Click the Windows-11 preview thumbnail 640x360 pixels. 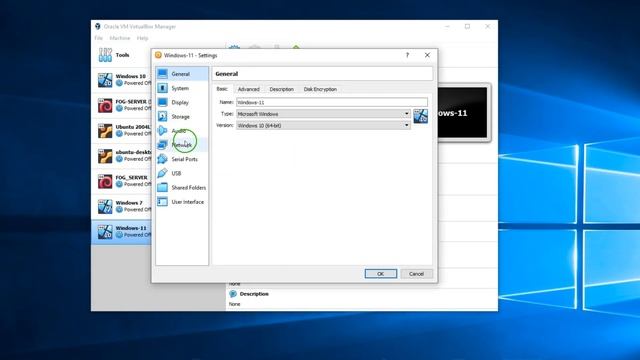pos(462,113)
